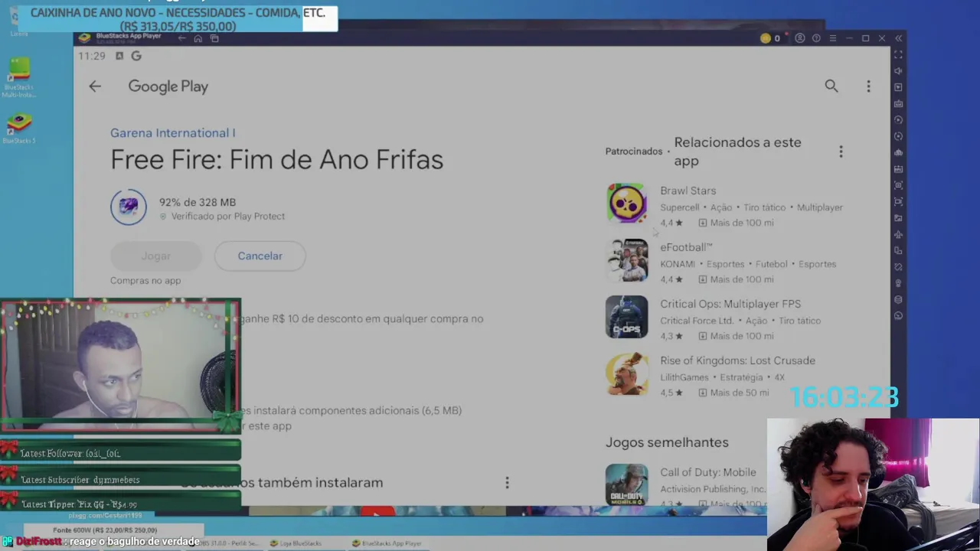The width and height of the screenshot is (980, 551).
Task: Click the eFootball app icon
Action: 626,260
